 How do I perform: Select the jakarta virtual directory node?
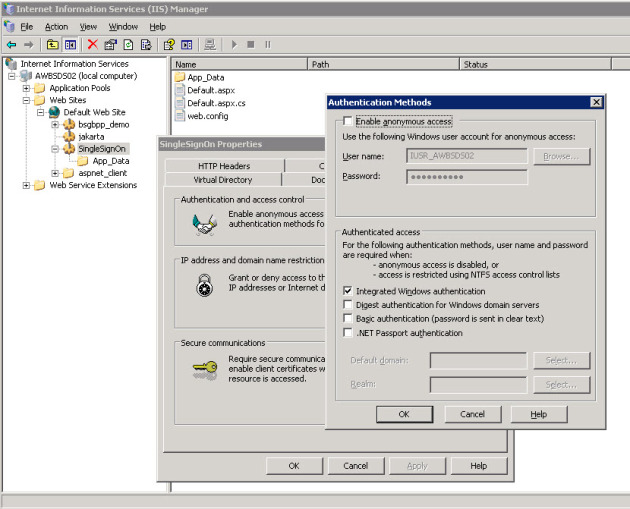(x=91, y=137)
